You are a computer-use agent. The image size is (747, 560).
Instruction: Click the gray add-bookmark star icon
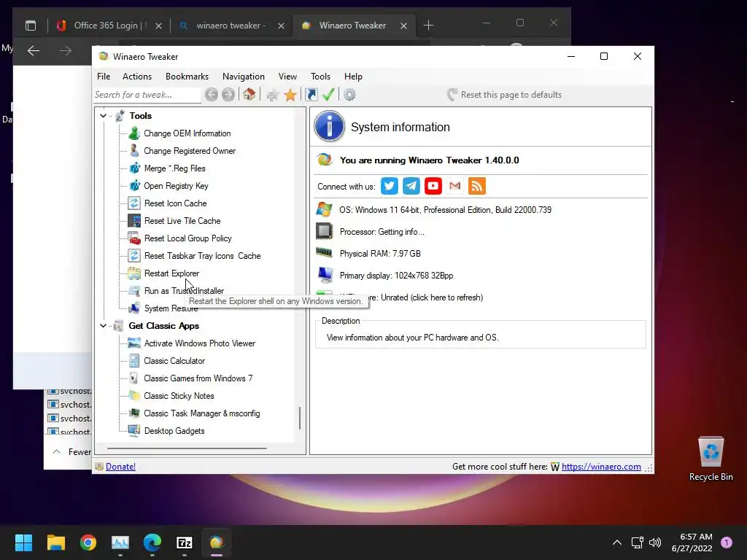pos(273,95)
